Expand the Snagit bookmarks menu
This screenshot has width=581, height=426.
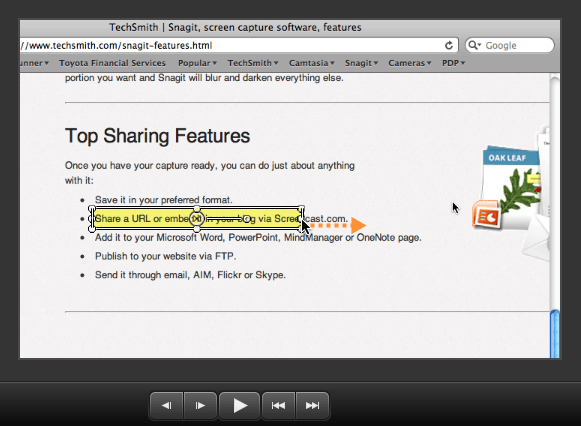(x=361, y=63)
